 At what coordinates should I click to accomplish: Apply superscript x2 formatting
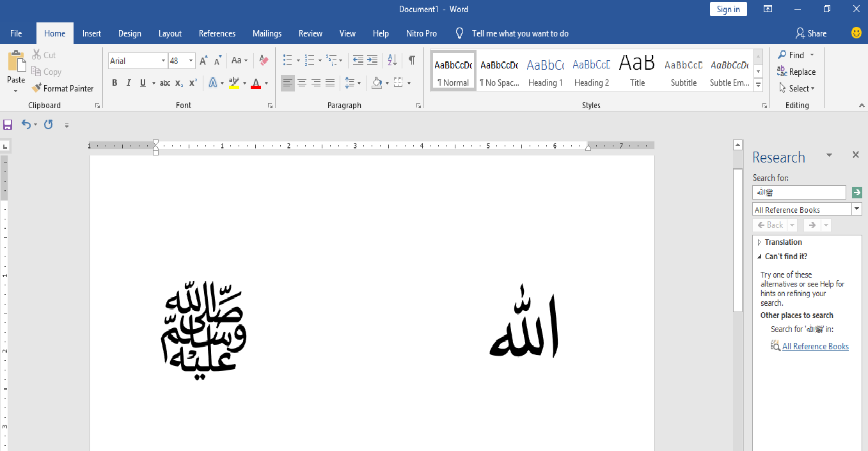[x=193, y=83]
